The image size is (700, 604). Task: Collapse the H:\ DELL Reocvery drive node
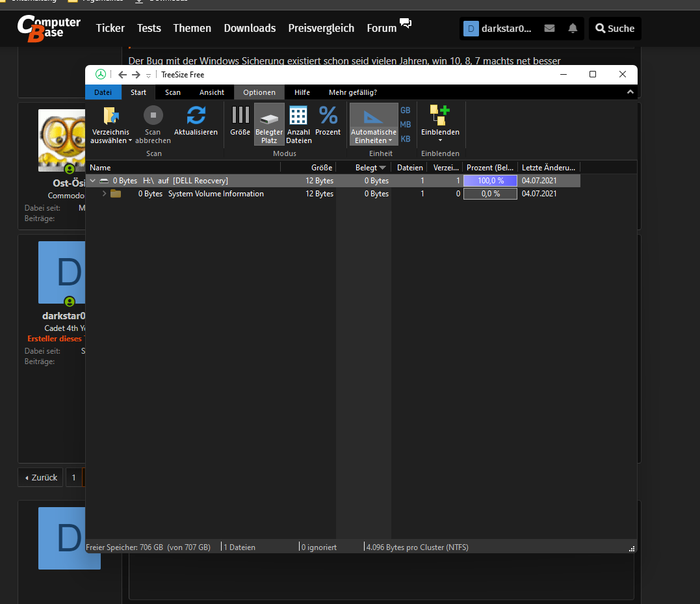[92, 181]
